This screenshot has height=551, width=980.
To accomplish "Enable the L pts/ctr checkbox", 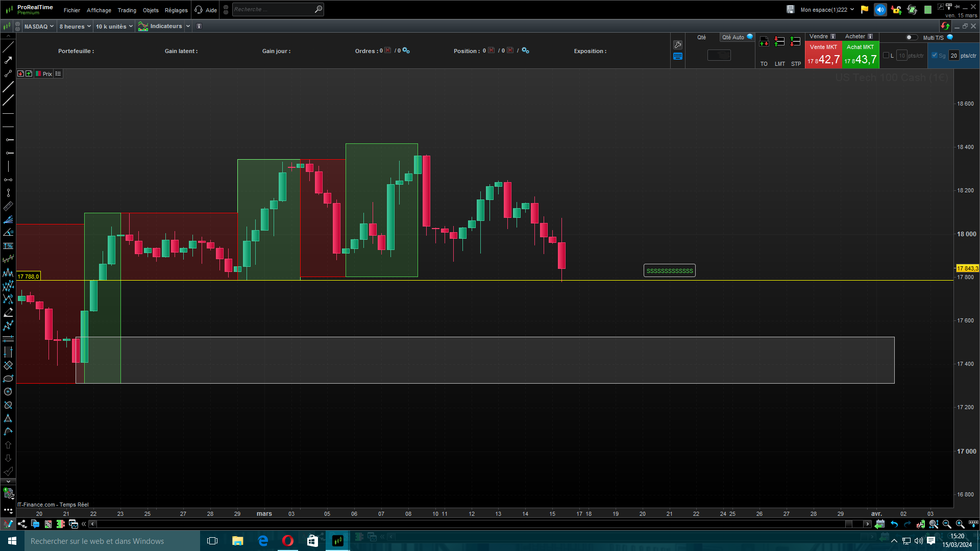I will 886,56.
